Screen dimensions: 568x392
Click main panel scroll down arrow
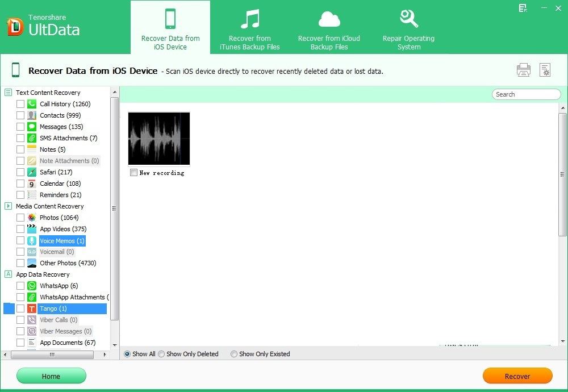coord(562,341)
